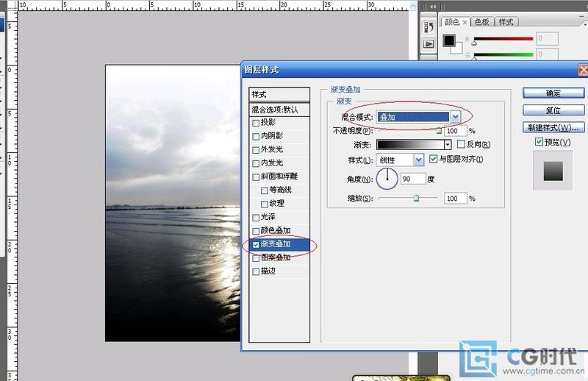Viewport: 588px width, 381px height.
Task: Click the 缩放 (Scale) slider handle
Action: (416, 198)
